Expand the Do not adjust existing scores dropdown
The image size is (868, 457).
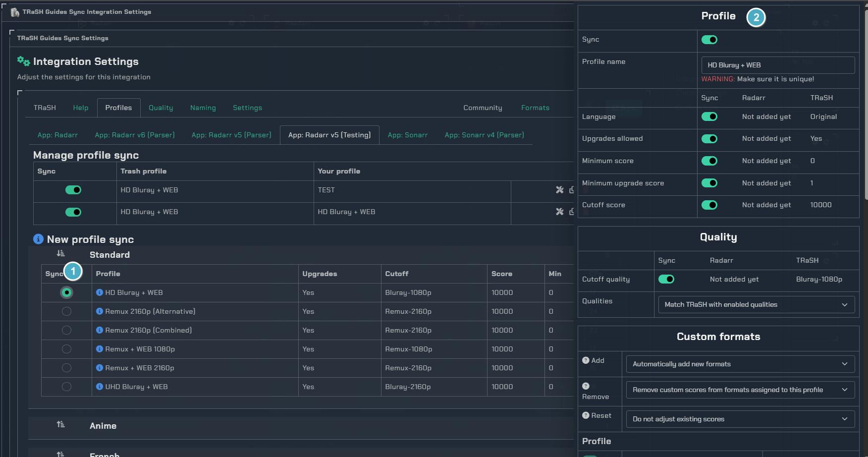click(740, 419)
